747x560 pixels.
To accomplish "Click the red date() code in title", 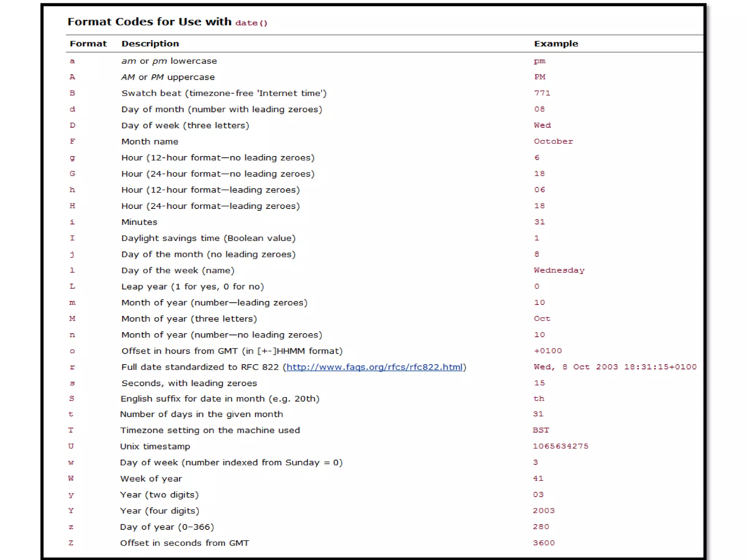I will tap(251, 23).
